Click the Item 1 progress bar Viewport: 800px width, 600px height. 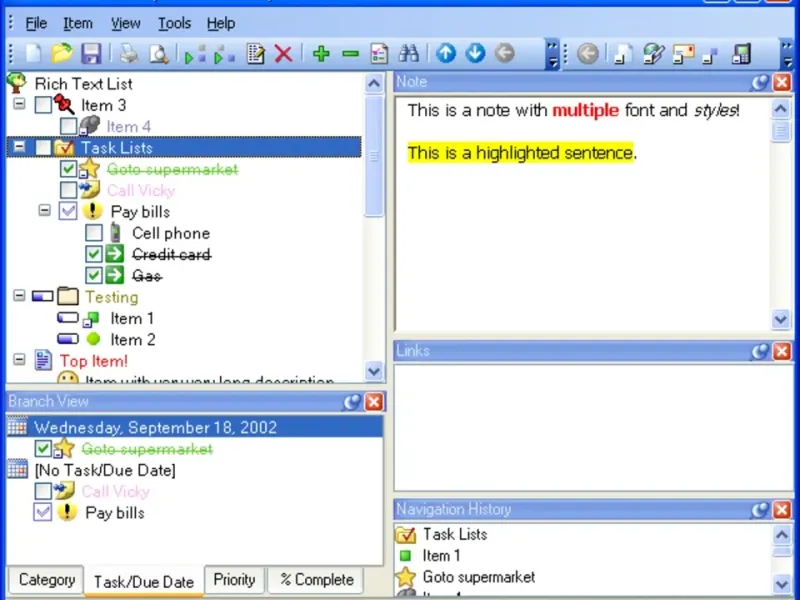tap(68, 318)
